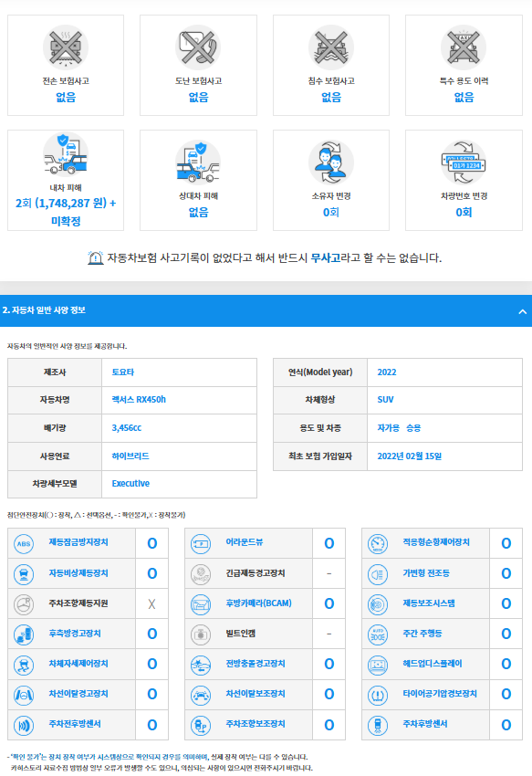Click the flood insurance accident icon

click(x=331, y=47)
